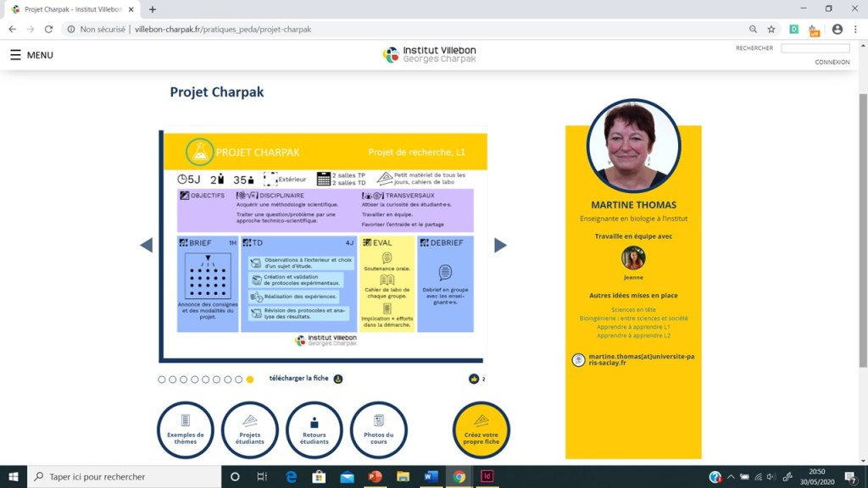
Task: Select the last yellow carousel dot
Action: (249, 380)
